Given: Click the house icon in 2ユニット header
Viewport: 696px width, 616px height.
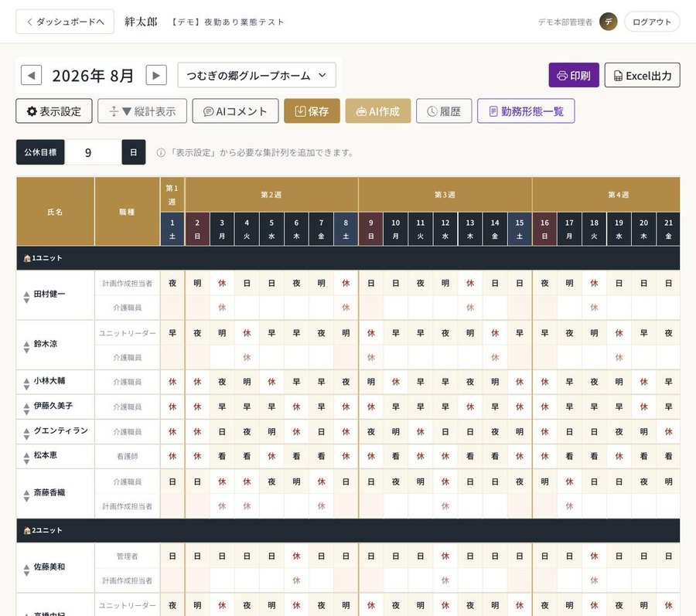Looking at the screenshot, I should pos(27,530).
